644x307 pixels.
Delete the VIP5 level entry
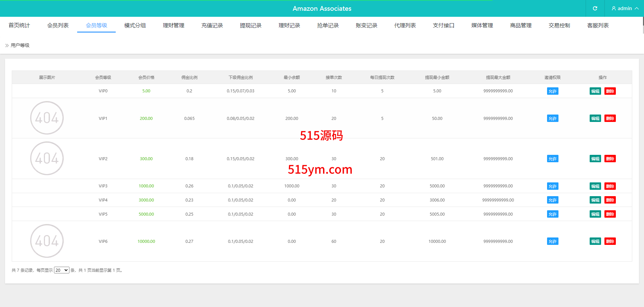[610, 214]
